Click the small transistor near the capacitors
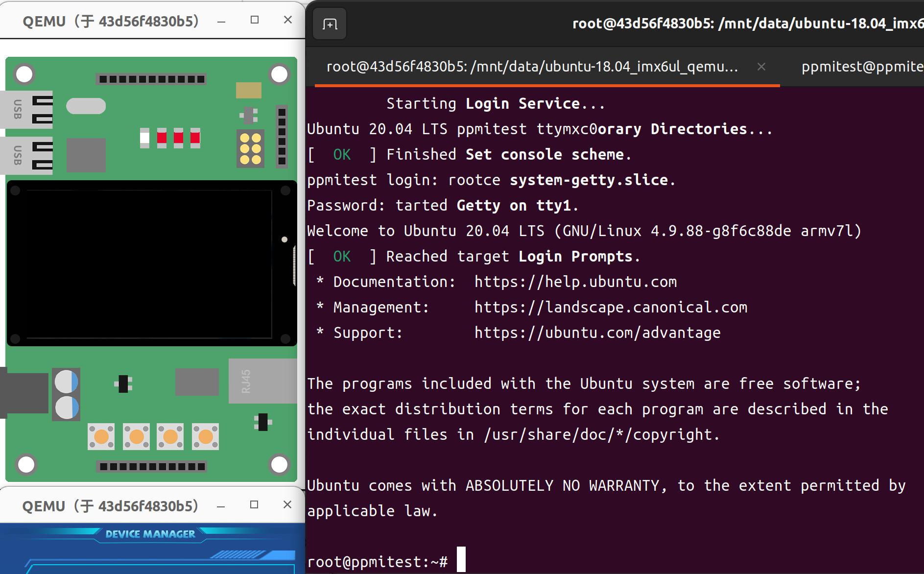The image size is (924, 574). (123, 384)
